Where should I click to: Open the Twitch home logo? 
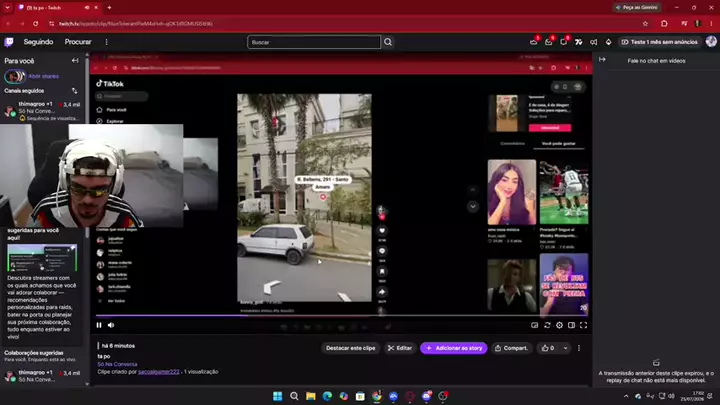pyautogui.click(x=9, y=42)
